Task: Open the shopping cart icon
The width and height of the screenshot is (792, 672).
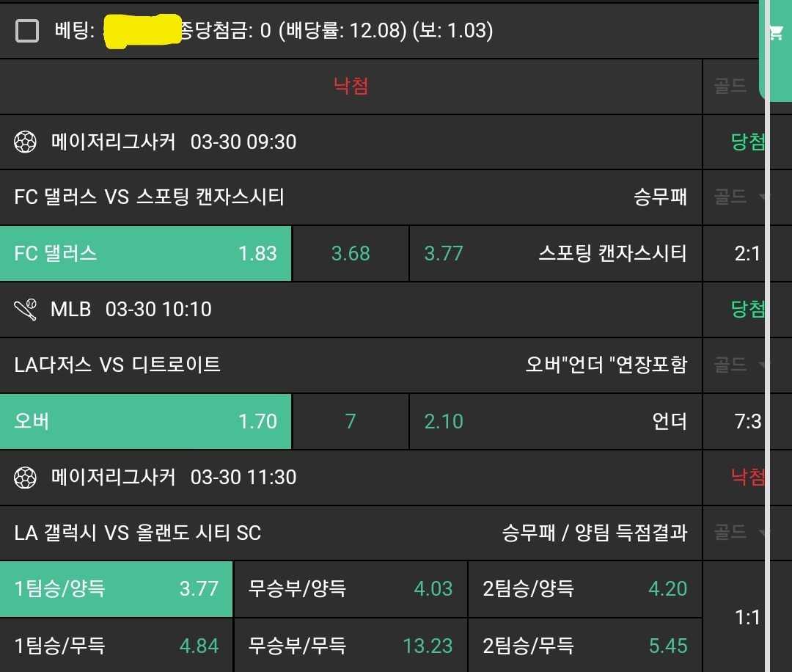Action: click(x=775, y=33)
